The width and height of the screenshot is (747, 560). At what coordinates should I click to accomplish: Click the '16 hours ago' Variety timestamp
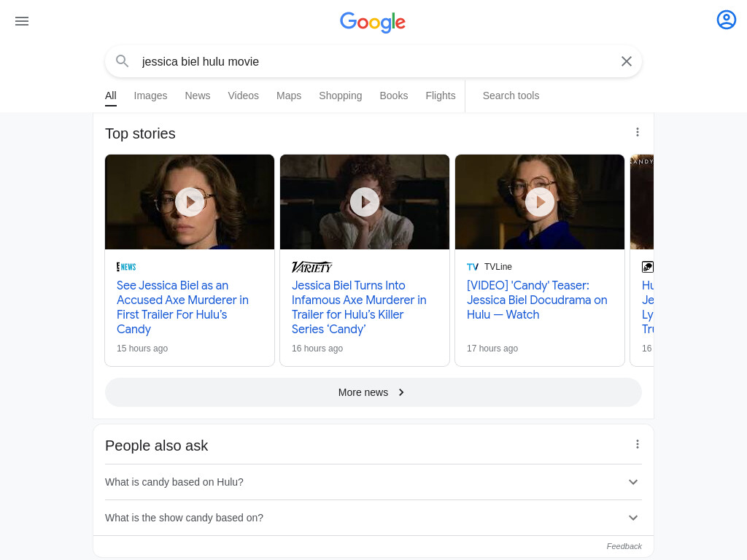pyautogui.click(x=317, y=348)
